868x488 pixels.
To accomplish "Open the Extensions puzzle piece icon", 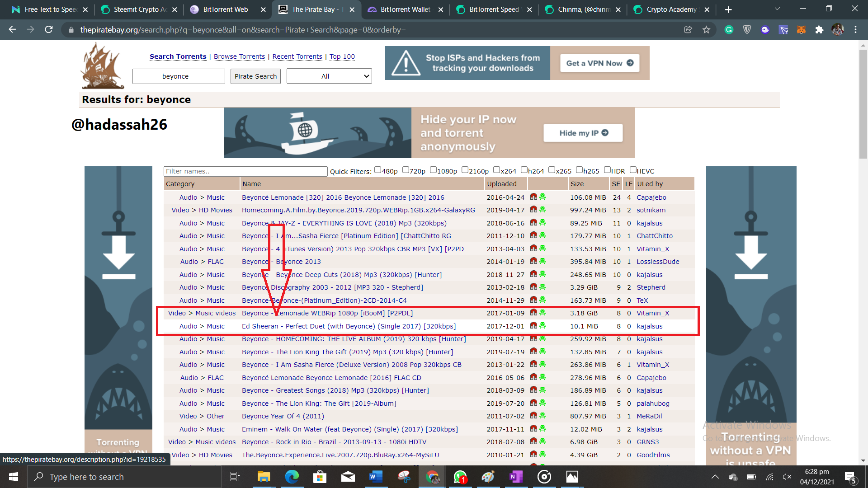I will [819, 30].
